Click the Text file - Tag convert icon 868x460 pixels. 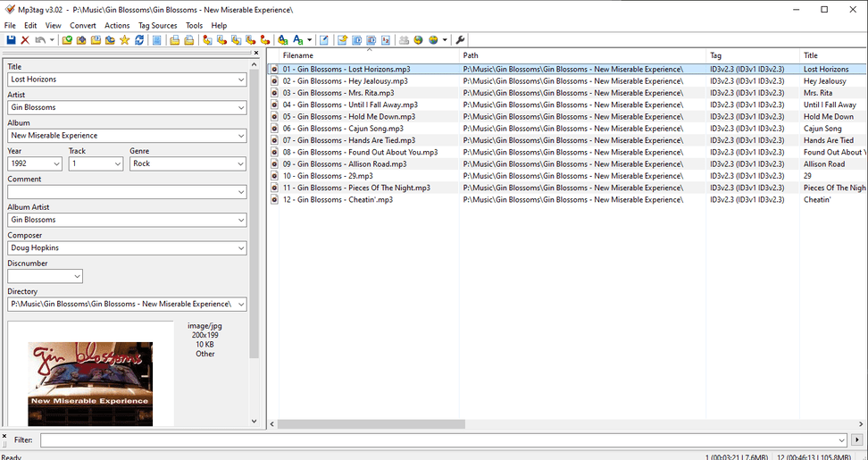251,40
